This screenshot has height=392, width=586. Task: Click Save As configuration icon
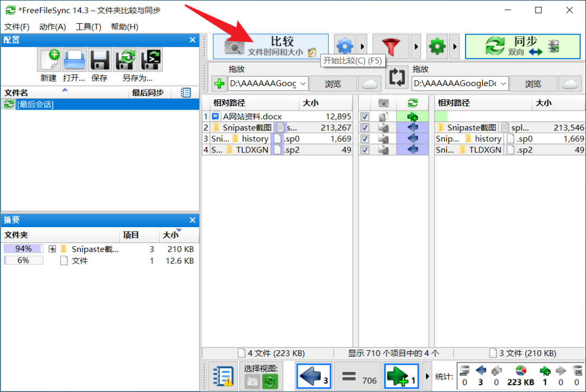(x=125, y=60)
